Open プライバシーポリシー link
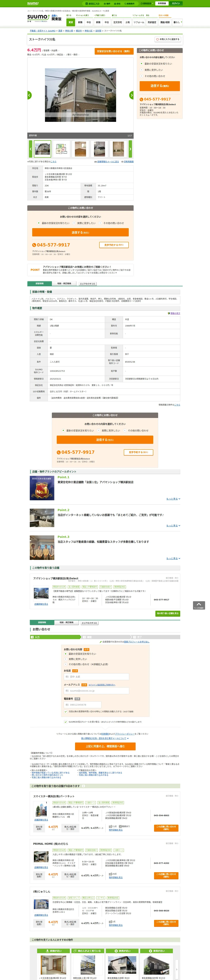210x980 pixels. pyautogui.click(x=125, y=734)
